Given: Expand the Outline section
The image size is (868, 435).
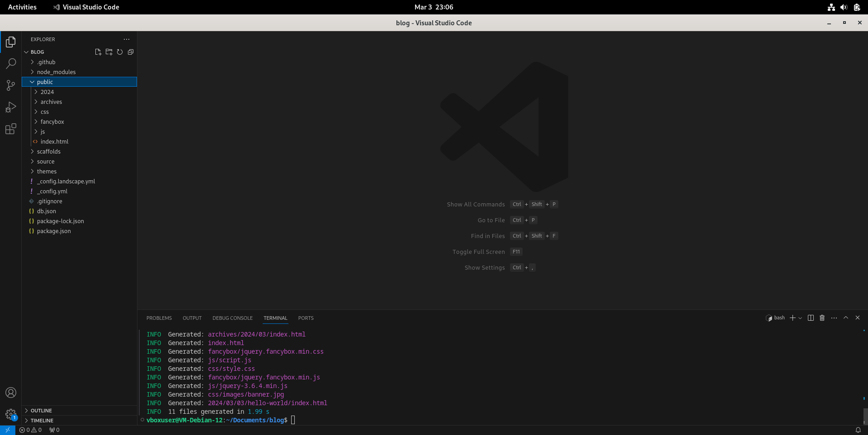Looking at the screenshot, I should [79, 411].
